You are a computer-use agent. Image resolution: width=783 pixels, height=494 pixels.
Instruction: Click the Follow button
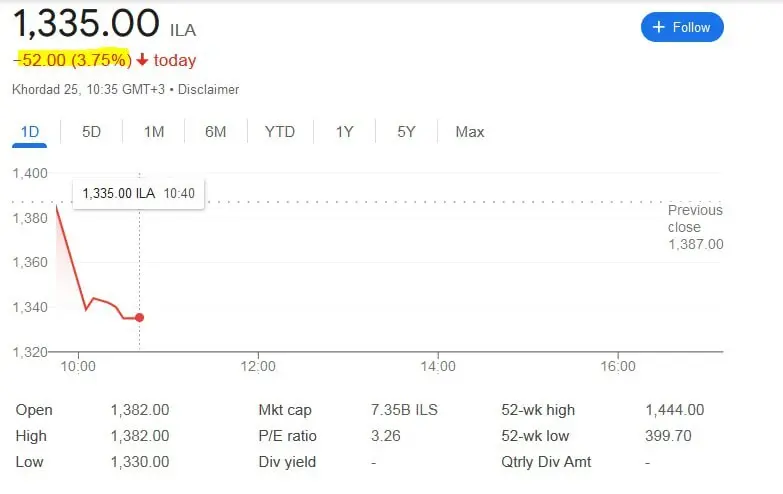pos(682,28)
